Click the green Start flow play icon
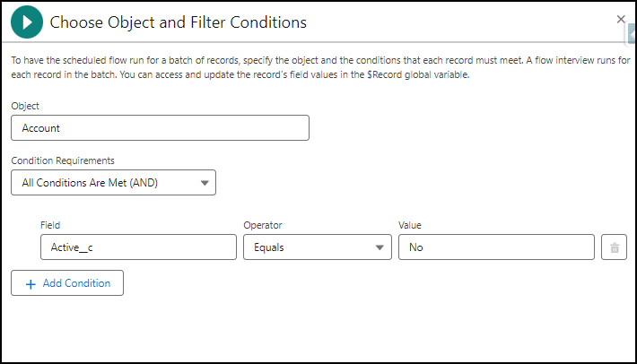The height and width of the screenshot is (364, 637). coord(27,22)
